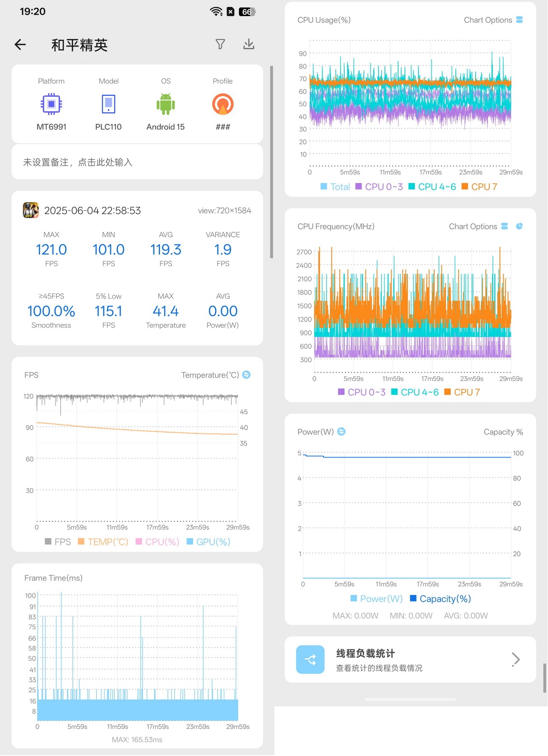Screen dimensions: 548x756
Task: Click the 1.9 VARIANCE value
Action: tap(223, 250)
